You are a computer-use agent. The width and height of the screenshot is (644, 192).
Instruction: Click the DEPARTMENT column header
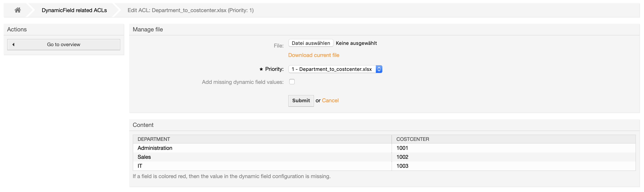154,139
